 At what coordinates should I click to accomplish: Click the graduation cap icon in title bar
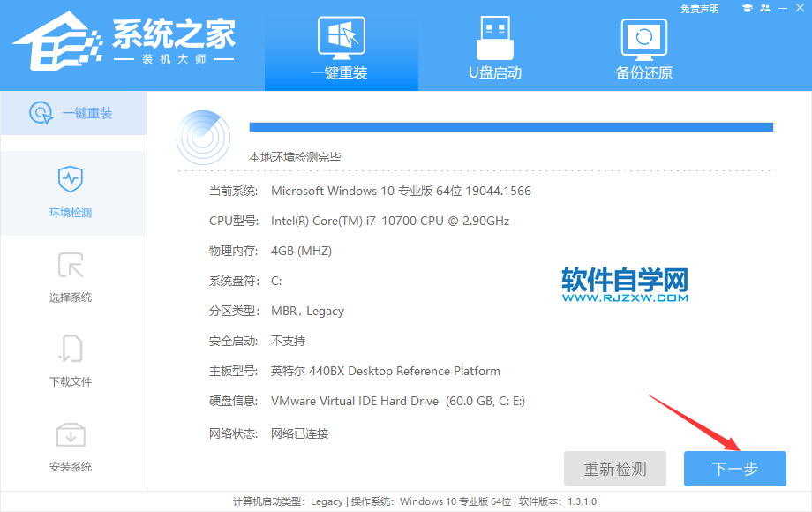point(747,8)
